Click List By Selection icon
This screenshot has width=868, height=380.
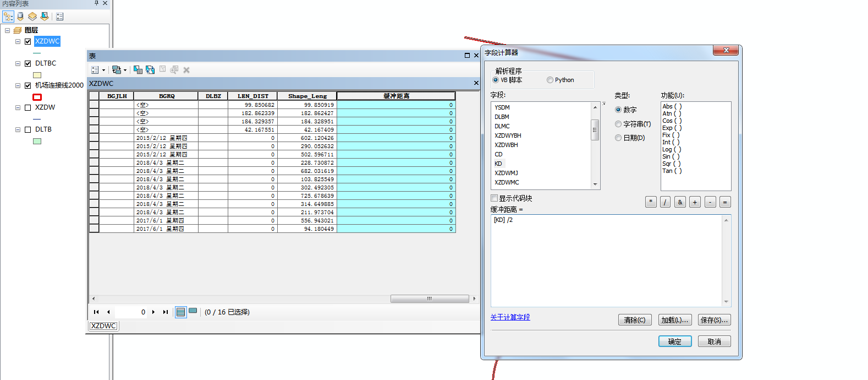coord(45,17)
